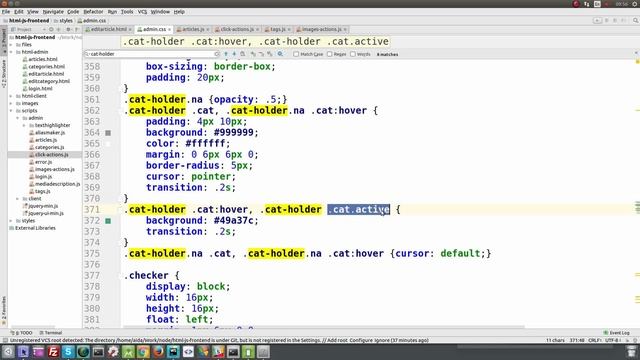Open the Event Log
The height and width of the screenshot is (360, 640).
pos(617,333)
